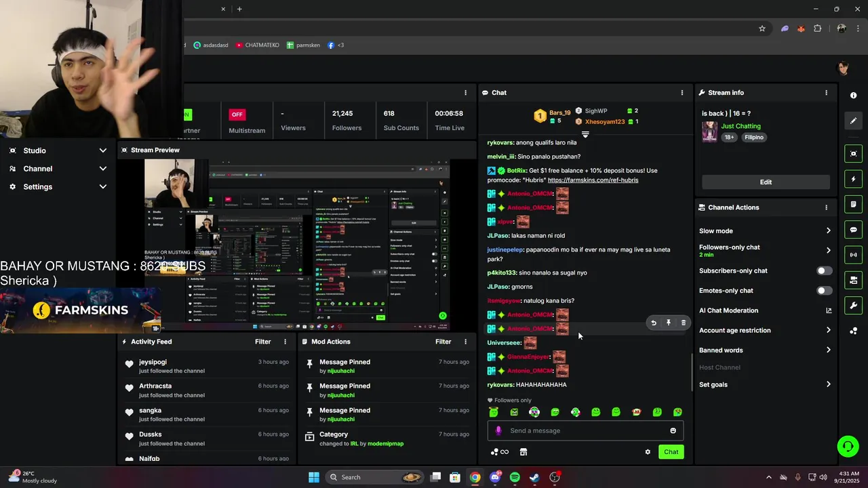Open Mod Actions three-dot menu

(465, 342)
